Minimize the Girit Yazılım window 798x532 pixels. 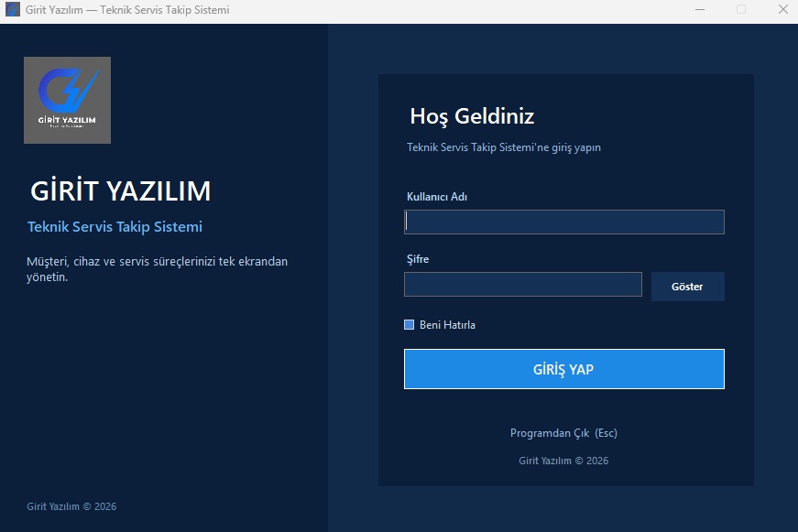click(700, 10)
